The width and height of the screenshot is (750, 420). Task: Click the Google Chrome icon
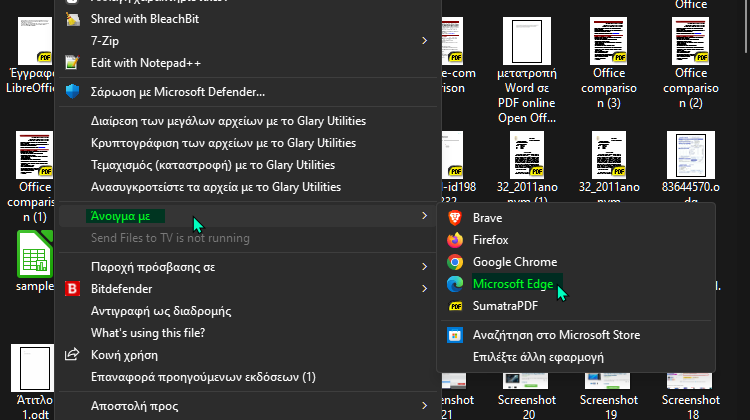(455, 262)
